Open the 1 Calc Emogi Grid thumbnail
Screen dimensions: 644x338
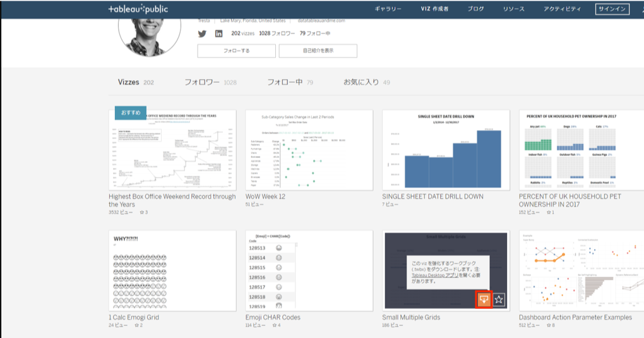click(172, 270)
